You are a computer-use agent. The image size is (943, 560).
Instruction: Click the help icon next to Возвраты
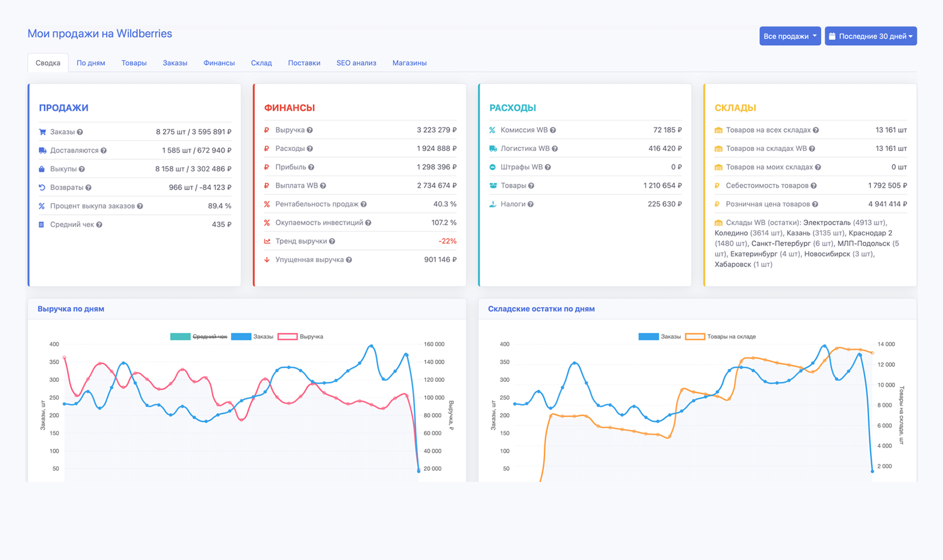pos(89,188)
